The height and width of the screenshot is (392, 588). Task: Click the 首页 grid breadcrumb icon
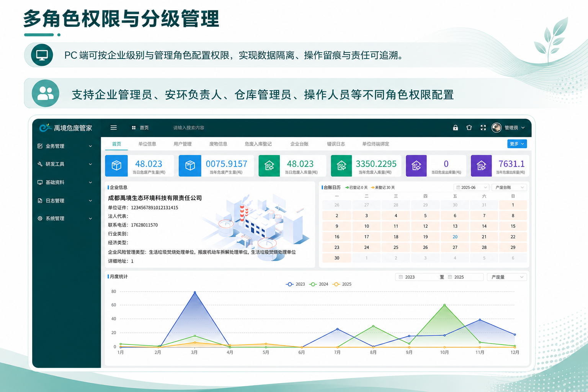point(134,128)
